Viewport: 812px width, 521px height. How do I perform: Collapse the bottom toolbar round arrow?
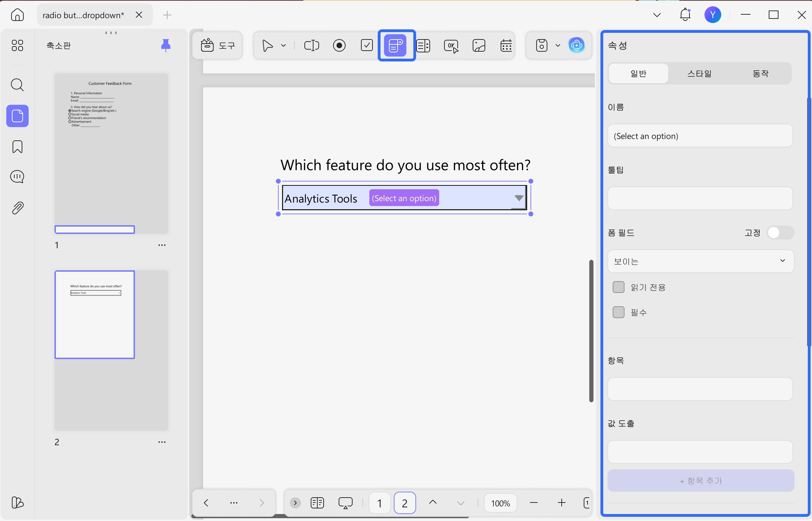click(x=295, y=503)
